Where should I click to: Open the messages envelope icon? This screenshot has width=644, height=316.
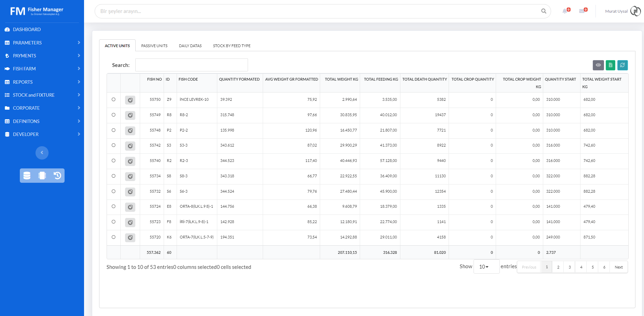click(582, 11)
